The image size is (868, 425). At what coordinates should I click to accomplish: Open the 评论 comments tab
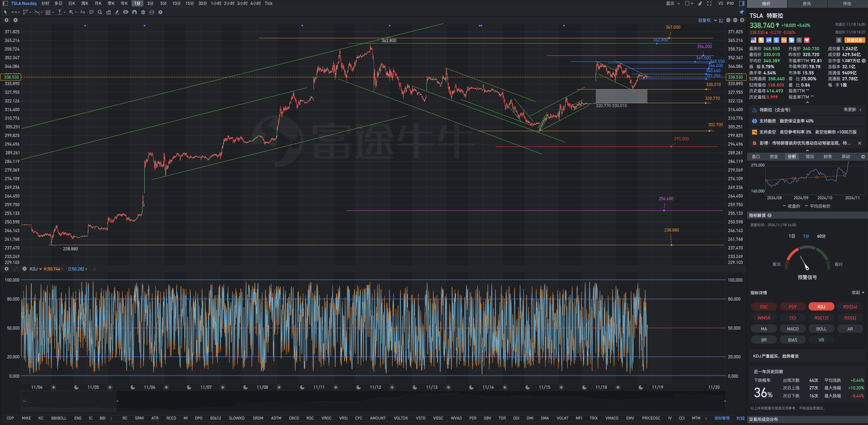pyautogui.click(x=847, y=4)
